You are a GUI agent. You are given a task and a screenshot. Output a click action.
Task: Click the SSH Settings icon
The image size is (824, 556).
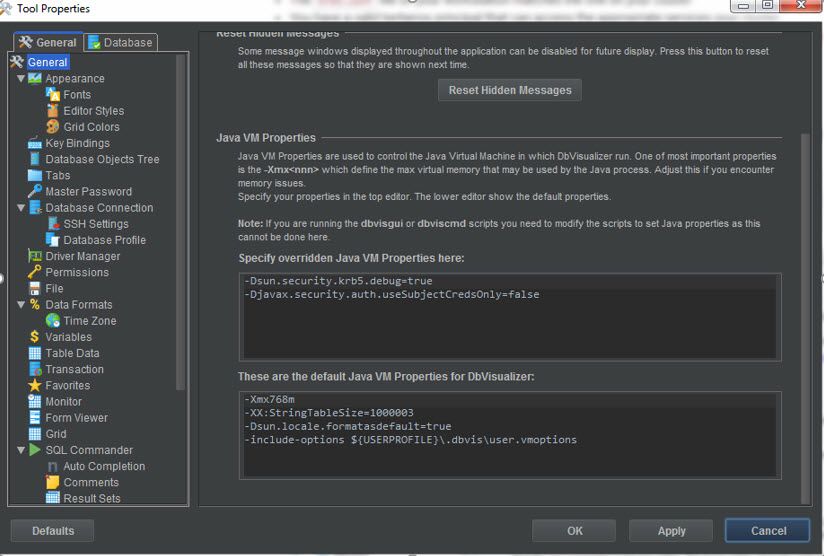tap(53, 224)
